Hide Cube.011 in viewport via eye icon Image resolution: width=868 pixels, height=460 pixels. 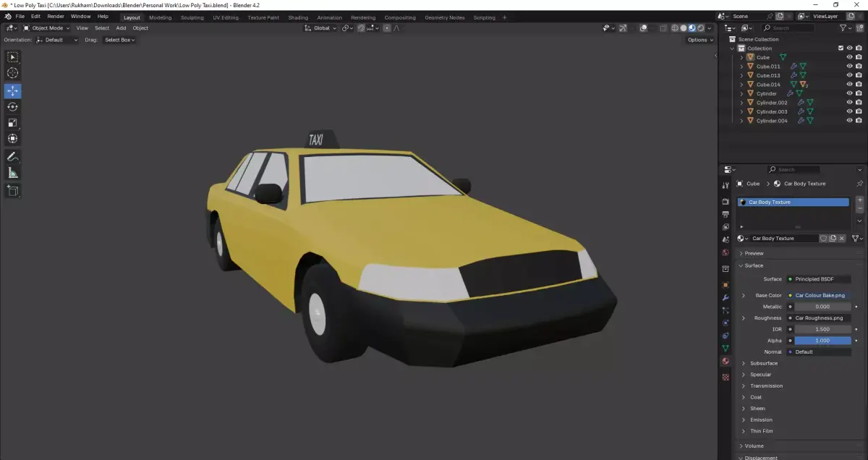click(850, 67)
